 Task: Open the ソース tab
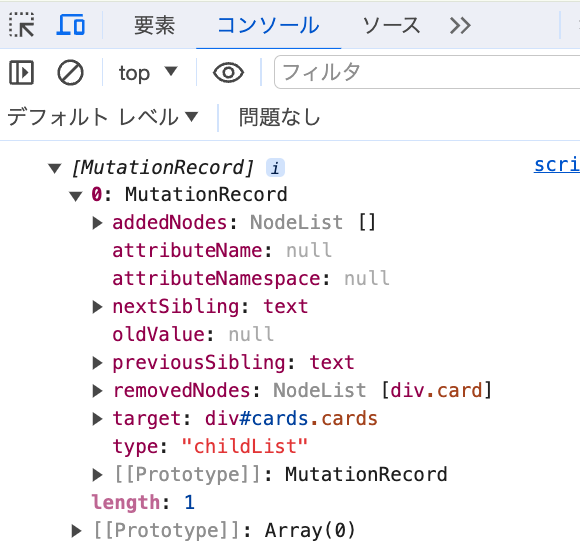(x=391, y=26)
